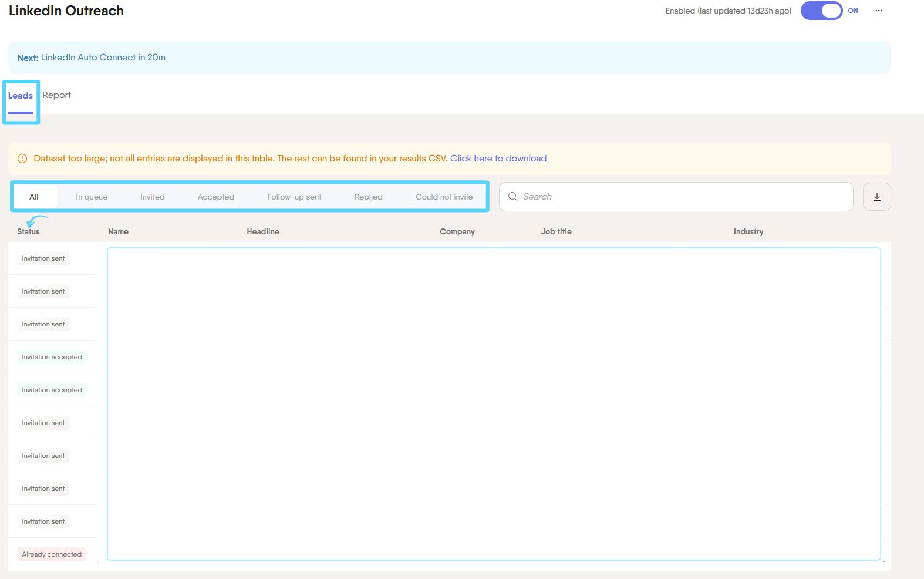Viewport: 924px width, 579px height.
Task: Filter leads by Could not invite
Action: click(x=444, y=197)
